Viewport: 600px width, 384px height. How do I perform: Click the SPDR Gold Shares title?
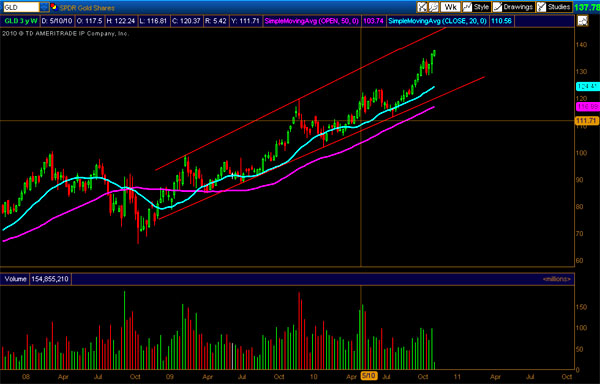[86, 8]
